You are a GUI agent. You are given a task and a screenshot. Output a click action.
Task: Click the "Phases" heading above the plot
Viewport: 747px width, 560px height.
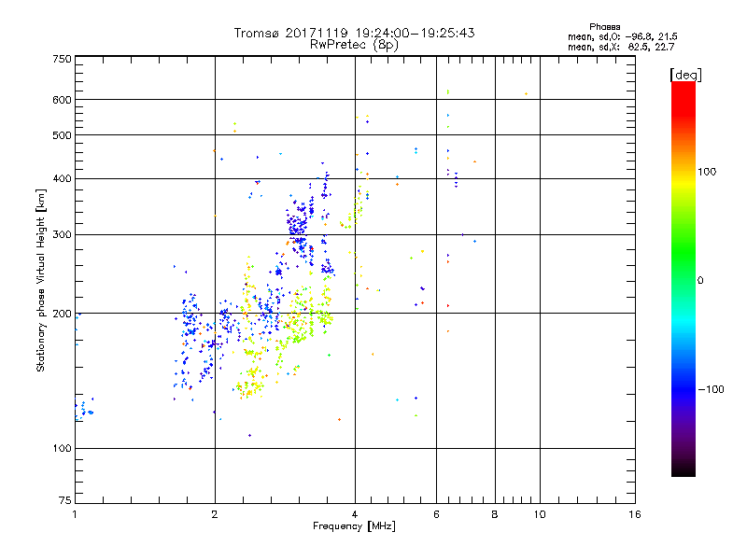coord(604,27)
